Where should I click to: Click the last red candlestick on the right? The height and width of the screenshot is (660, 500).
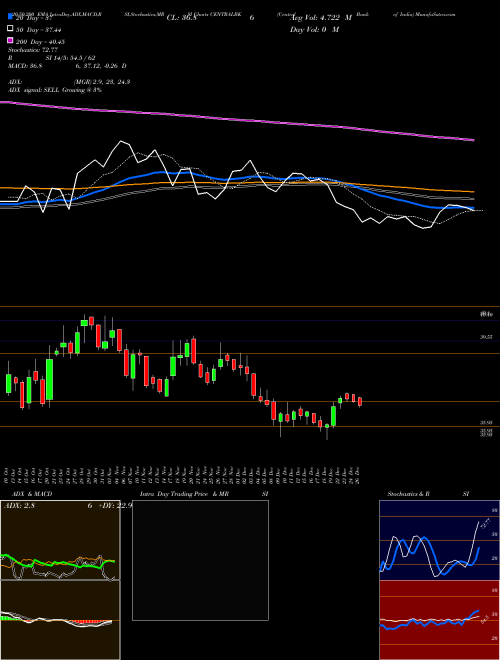(x=360, y=402)
